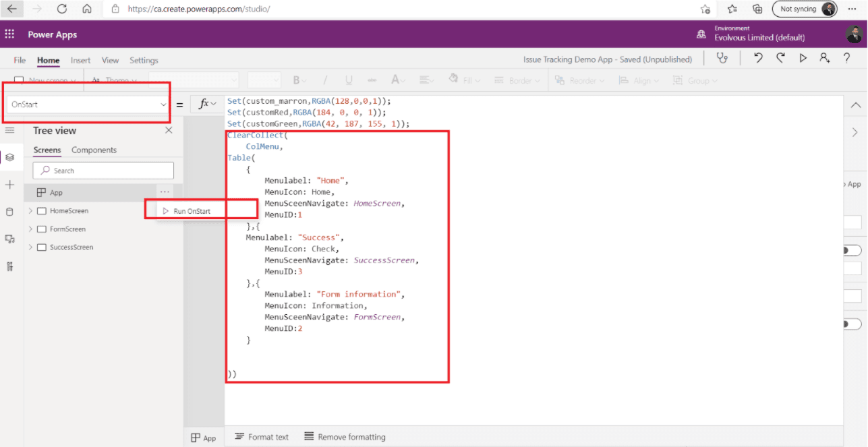This screenshot has width=868, height=447.
Task: Open the Help question mark icon
Action: tap(846, 59)
